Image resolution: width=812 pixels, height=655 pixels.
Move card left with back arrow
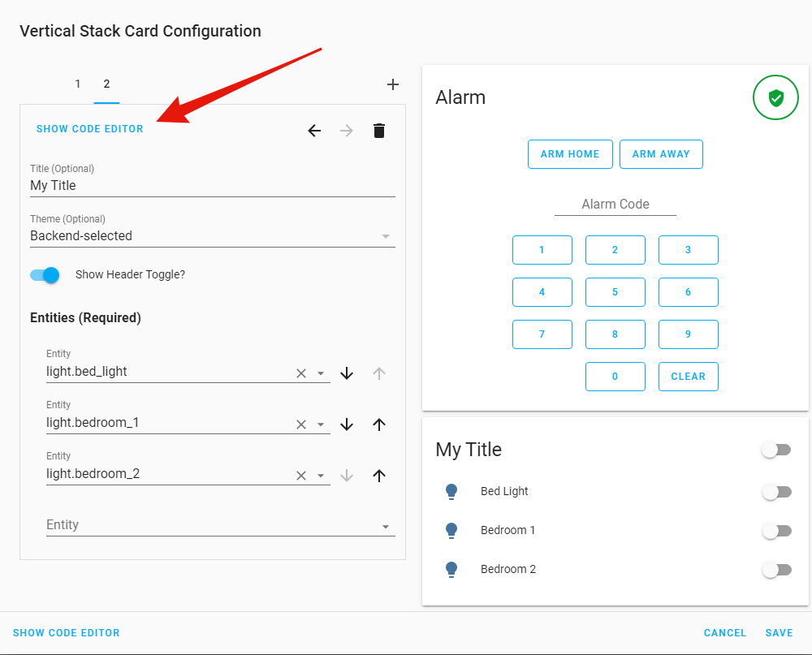tap(314, 131)
